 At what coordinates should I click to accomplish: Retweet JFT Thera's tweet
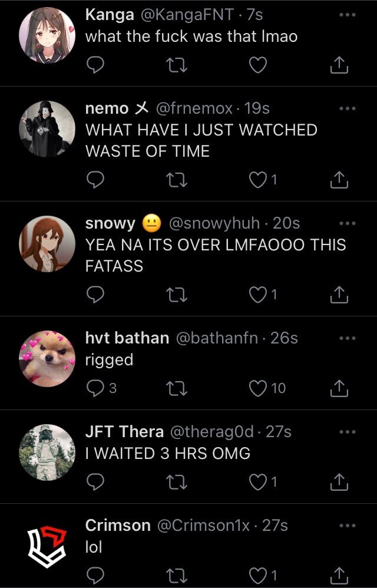177,482
